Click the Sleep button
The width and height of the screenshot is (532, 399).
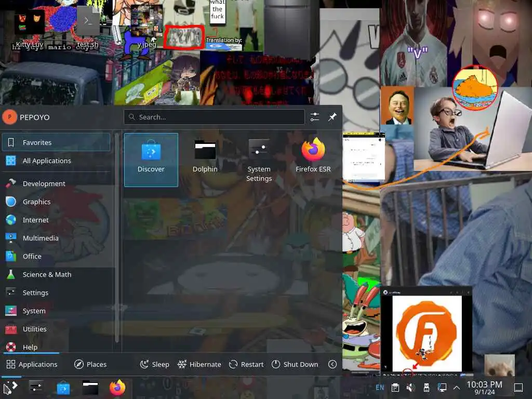click(x=155, y=364)
